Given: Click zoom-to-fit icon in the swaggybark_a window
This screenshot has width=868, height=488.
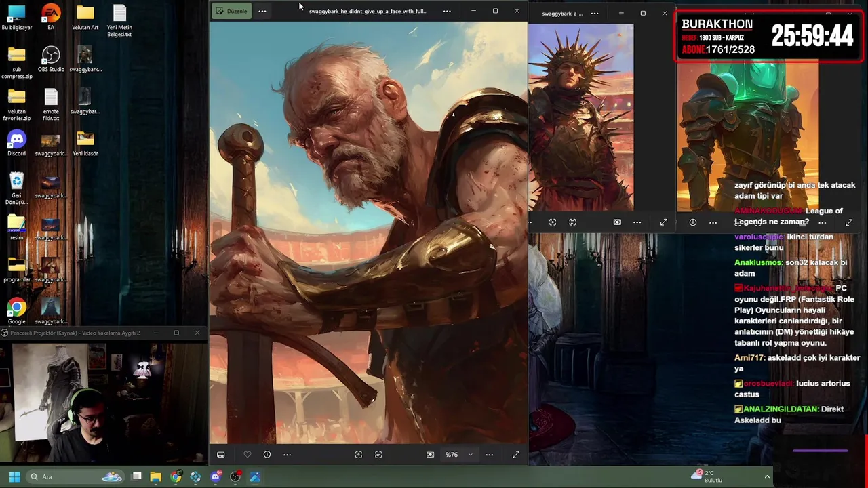Looking at the screenshot, I should click(x=553, y=222).
